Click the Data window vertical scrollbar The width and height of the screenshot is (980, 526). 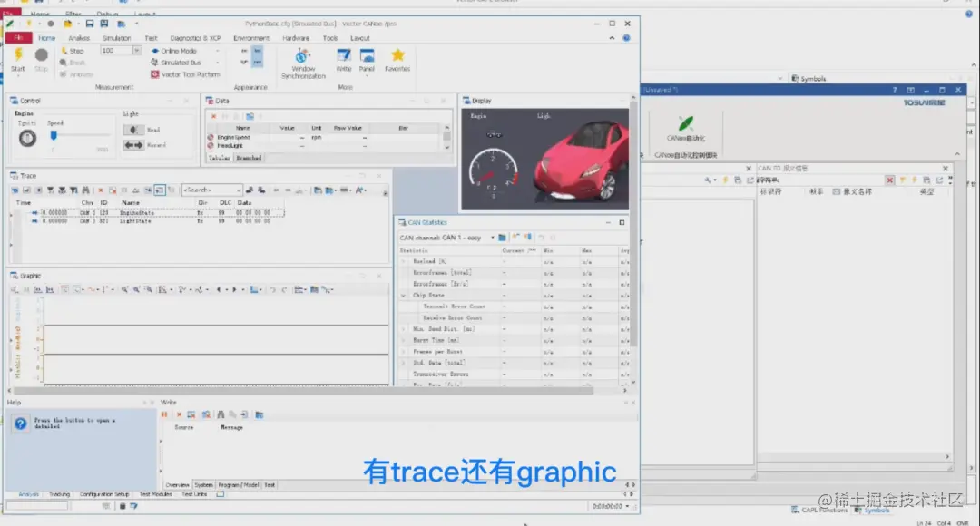446,137
